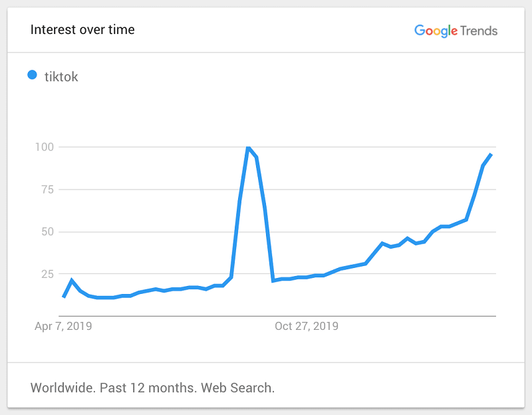Viewport: 532px width, 415px height.
Task: Click the small early bump near 25
Action: [72, 280]
